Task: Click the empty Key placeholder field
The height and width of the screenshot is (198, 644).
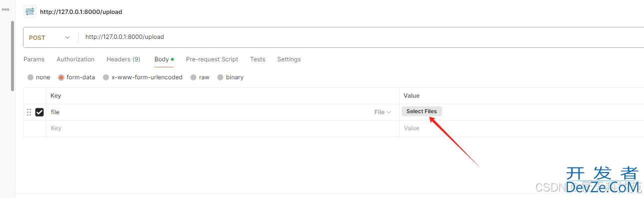Action: point(222,128)
